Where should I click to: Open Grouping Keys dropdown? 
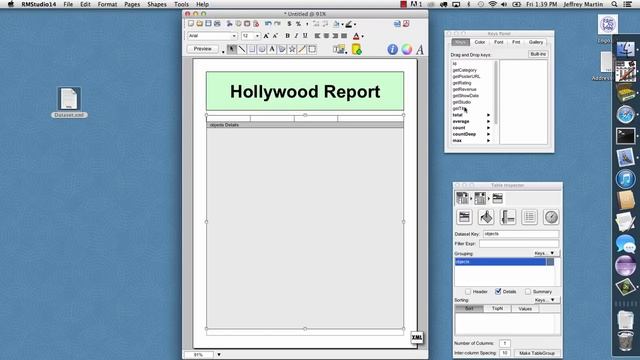pos(546,253)
